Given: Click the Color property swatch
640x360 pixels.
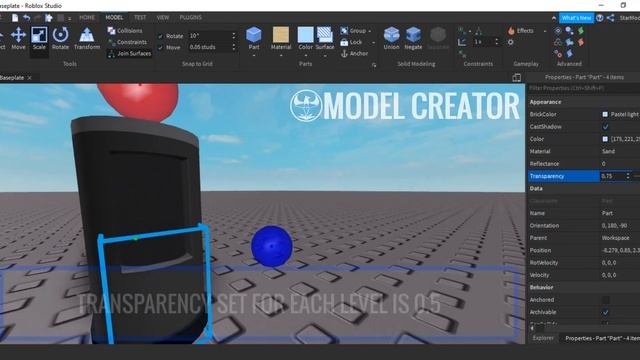Looking at the screenshot, I should tap(605, 139).
